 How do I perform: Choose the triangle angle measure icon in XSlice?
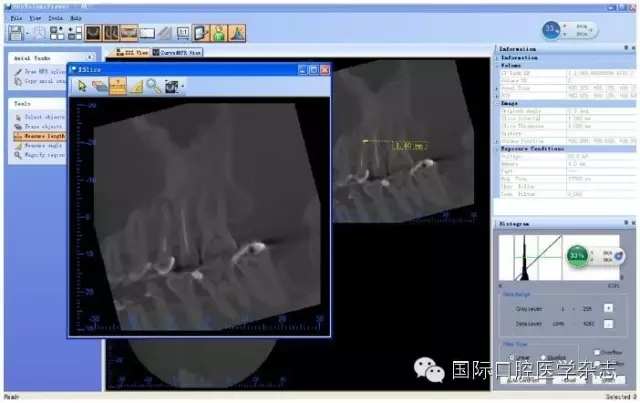[136, 86]
